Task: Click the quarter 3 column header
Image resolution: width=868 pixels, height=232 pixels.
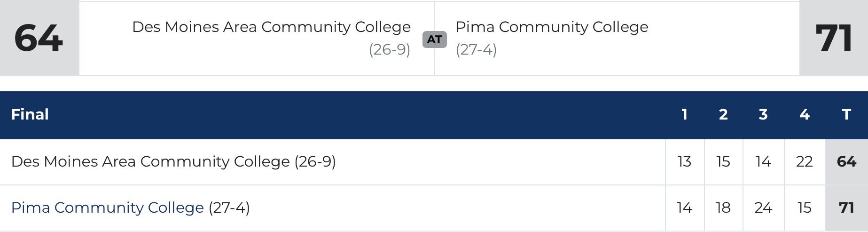Action: coord(763,115)
